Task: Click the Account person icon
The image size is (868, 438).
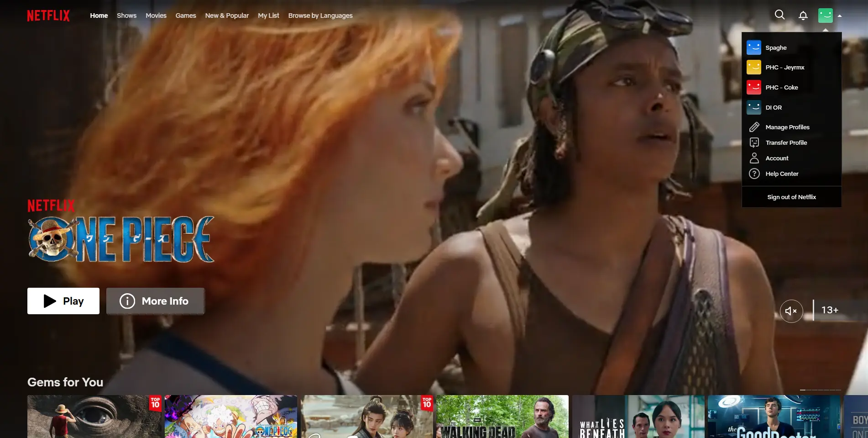Action: pos(754,158)
